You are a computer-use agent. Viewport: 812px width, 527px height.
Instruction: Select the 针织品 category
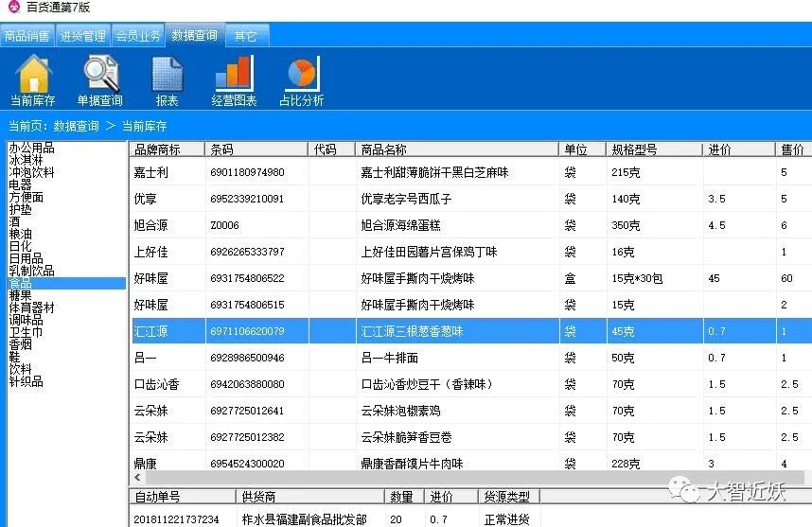coord(26,381)
